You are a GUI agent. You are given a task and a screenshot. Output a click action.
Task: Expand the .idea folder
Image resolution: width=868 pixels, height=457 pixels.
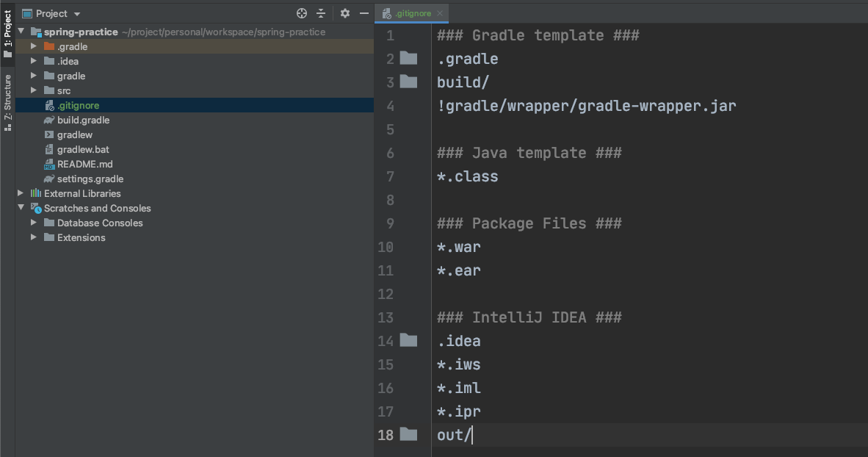tap(34, 61)
